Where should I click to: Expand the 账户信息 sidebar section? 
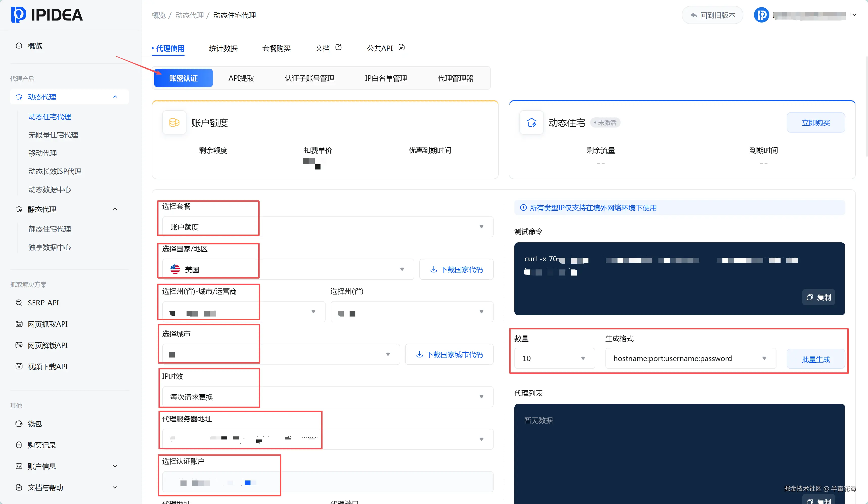(x=115, y=466)
